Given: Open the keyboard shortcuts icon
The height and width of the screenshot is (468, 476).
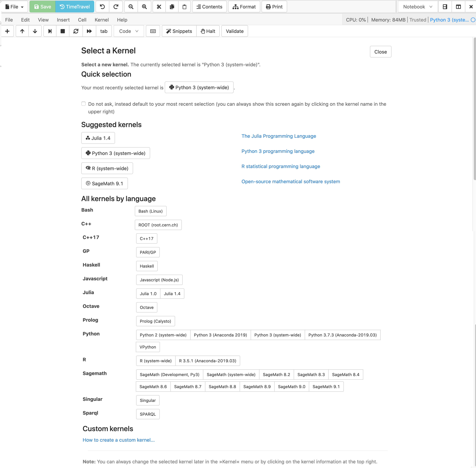Looking at the screenshot, I should [x=153, y=31].
